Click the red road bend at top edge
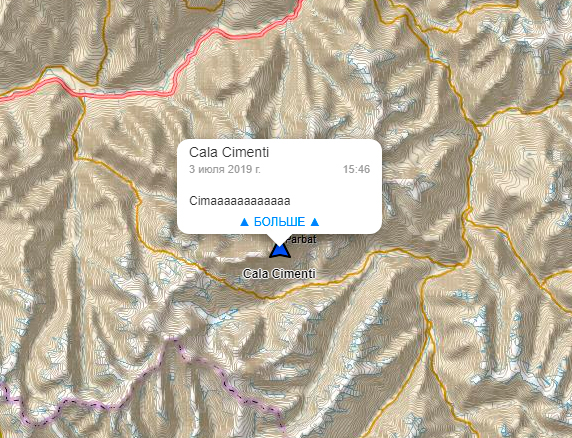 tap(300, 4)
